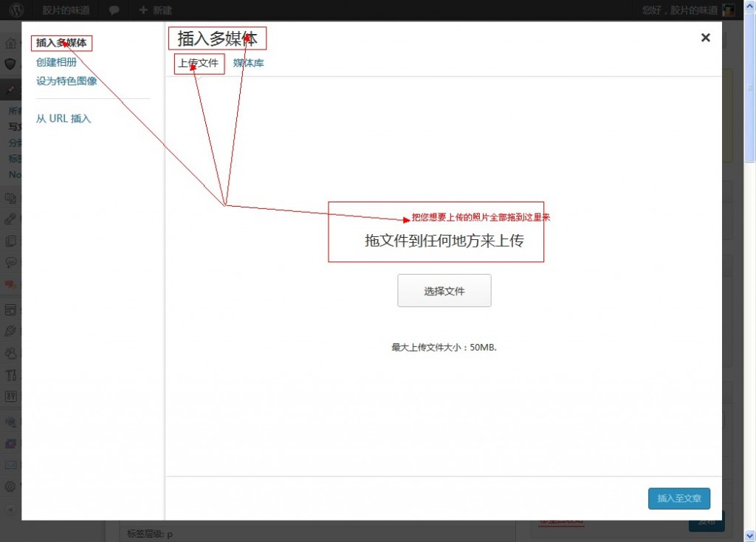Click the 选择文件 button
Viewport: 756px width, 542px height.
[444, 291]
